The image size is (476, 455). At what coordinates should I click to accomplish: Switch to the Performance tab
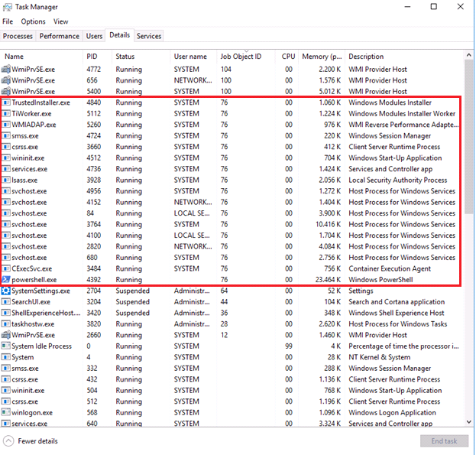pos(59,36)
